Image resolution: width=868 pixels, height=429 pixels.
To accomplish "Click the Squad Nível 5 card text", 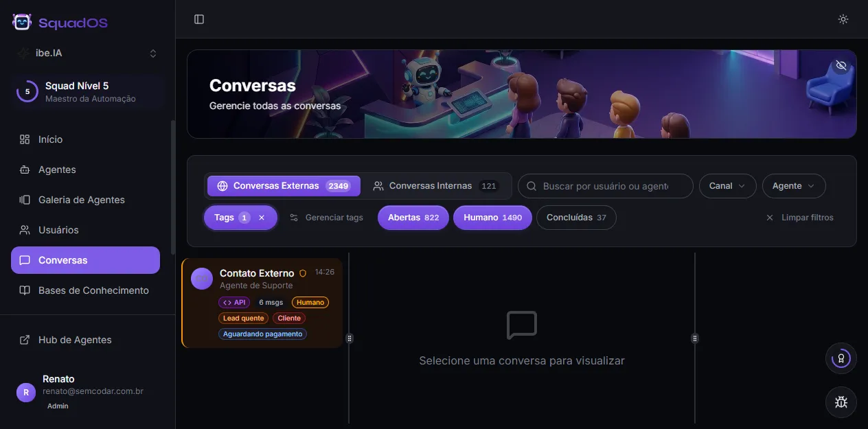I will coord(90,92).
